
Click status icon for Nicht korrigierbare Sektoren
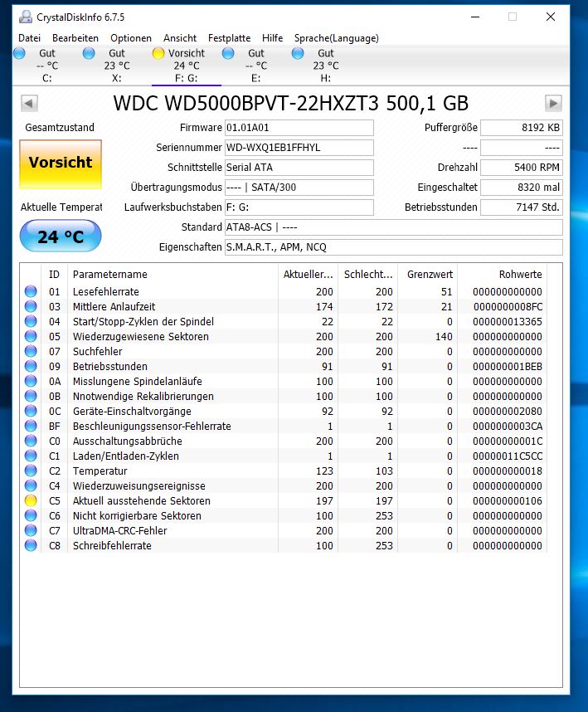click(31, 516)
